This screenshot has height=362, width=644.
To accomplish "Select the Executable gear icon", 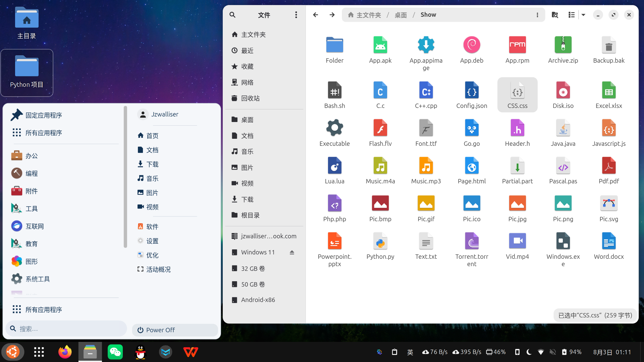I will point(334,128).
